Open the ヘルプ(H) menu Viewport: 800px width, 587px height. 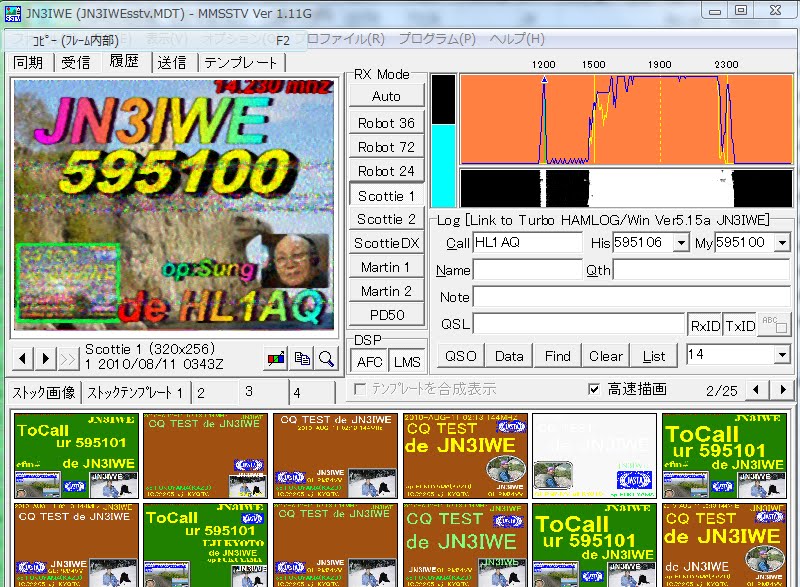click(517, 39)
